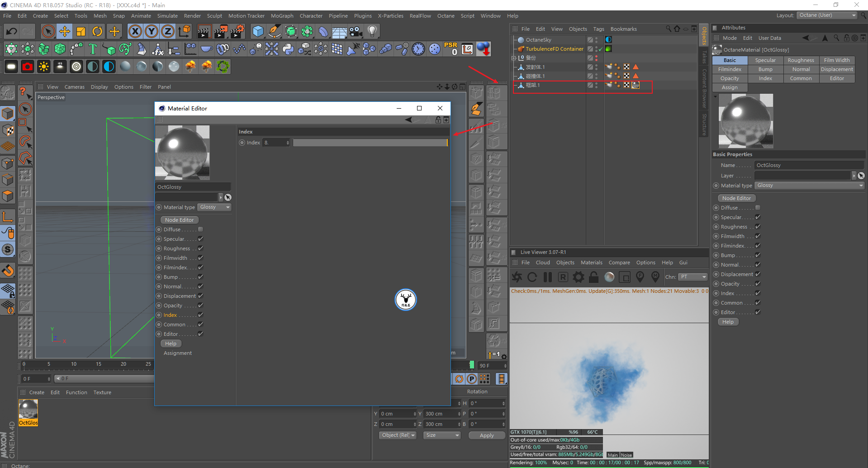The width and height of the screenshot is (868, 468).
Task: Add a Cube primitive from toolbar
Action: click(258, 31)
